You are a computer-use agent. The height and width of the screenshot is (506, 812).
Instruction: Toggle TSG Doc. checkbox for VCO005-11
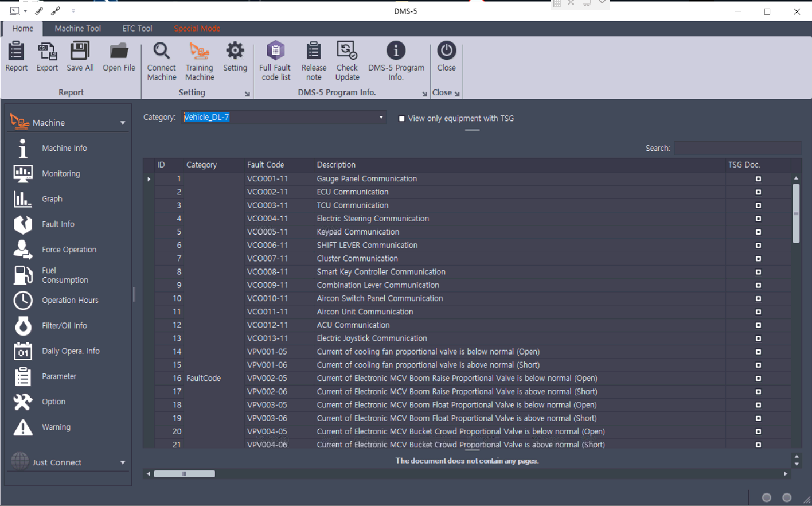tap(758, 232)
